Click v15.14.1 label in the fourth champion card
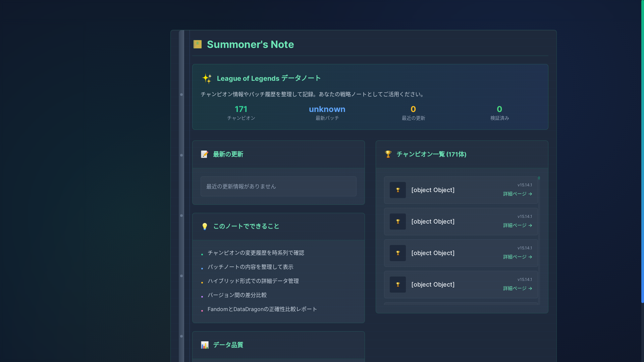The image size is (644, 362). [525, 280]
